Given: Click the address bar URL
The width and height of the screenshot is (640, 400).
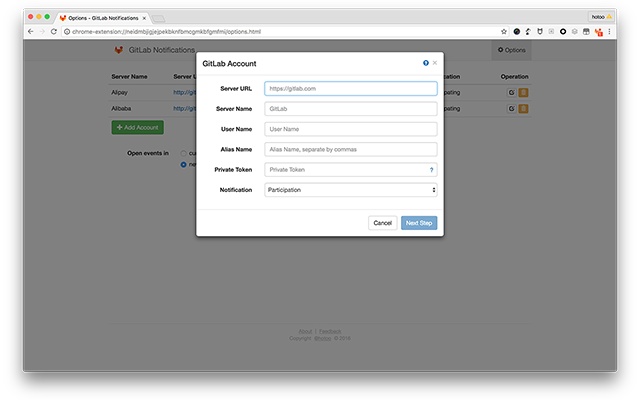Looking at the screenshot, I should (166, 31).
